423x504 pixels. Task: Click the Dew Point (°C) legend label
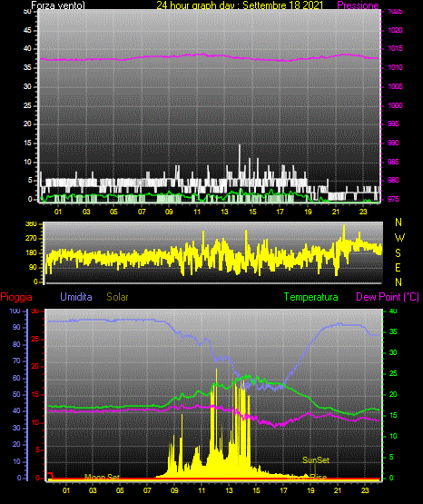pos(388,297)
